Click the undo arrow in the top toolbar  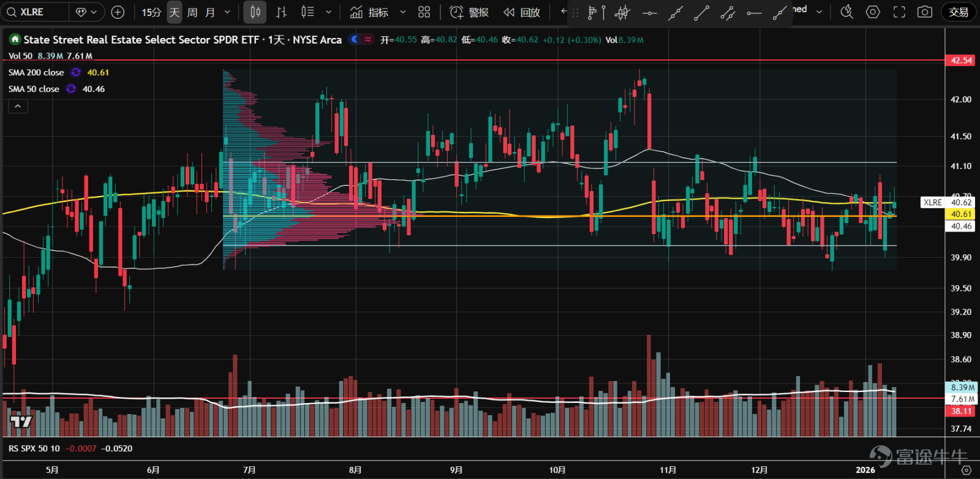562,12
